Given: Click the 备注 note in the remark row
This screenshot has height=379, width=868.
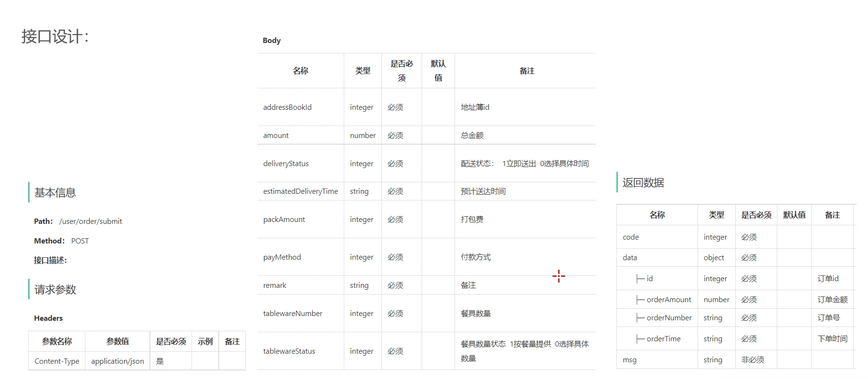Looking at the screenshot, I should tap(468, 285).
